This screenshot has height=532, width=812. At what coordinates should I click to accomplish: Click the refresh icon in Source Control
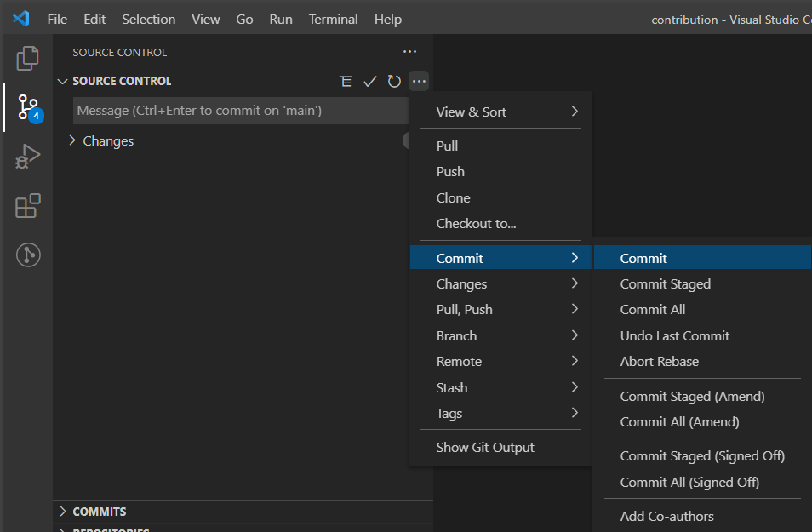[x=394, y=82]
